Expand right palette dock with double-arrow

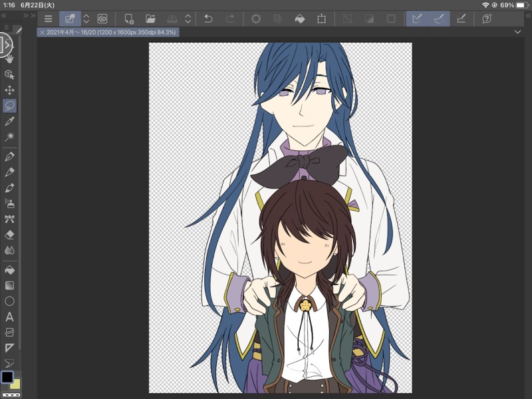coord(528,15)
